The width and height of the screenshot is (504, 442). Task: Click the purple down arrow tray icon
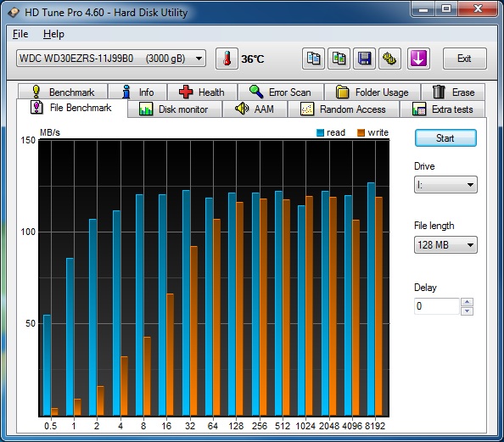pyautogui.click(x=418, y=59)
